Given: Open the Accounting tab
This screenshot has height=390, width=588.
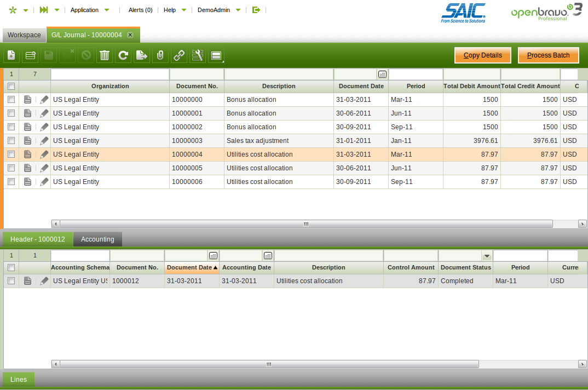Looking at the screenshot, I should (97, 239).
